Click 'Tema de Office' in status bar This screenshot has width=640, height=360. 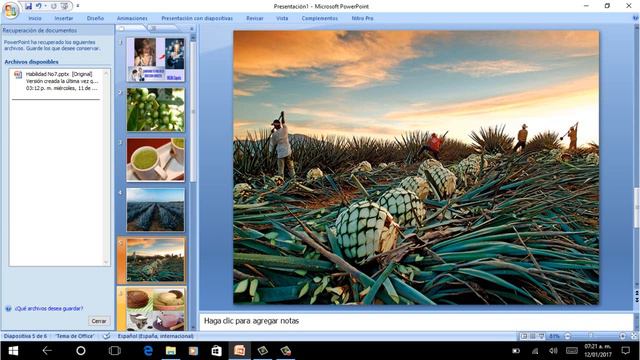[x=75, y=336]
